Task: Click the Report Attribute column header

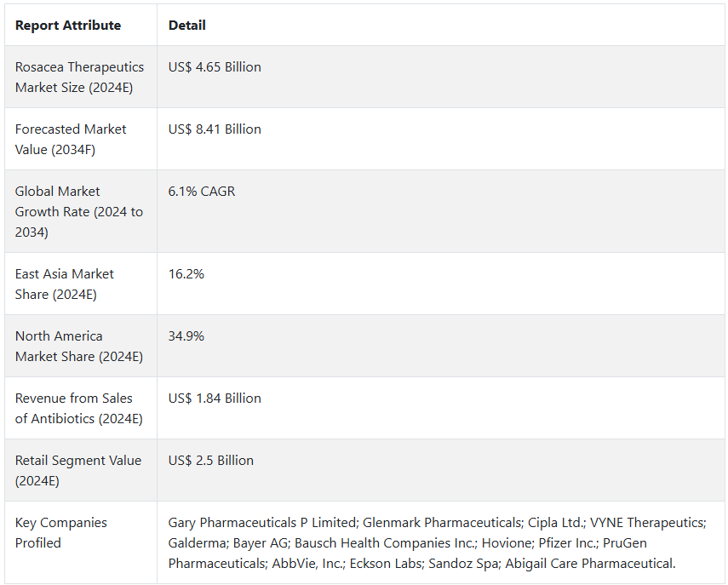Action: point(68,25)
